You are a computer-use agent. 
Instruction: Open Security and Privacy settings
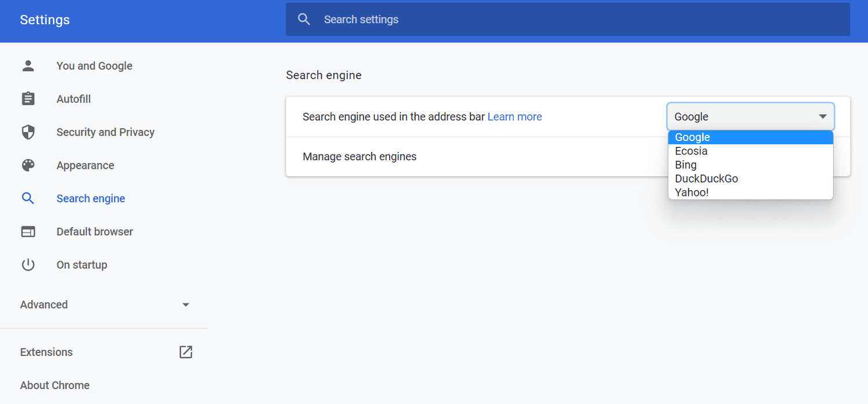point(105,132)
